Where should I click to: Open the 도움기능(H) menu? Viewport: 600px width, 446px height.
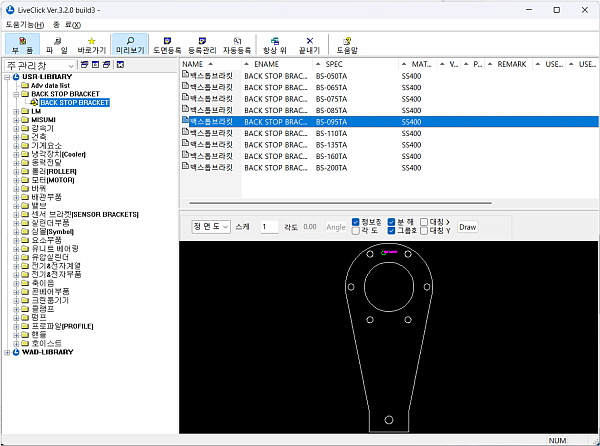pos(25,25)
